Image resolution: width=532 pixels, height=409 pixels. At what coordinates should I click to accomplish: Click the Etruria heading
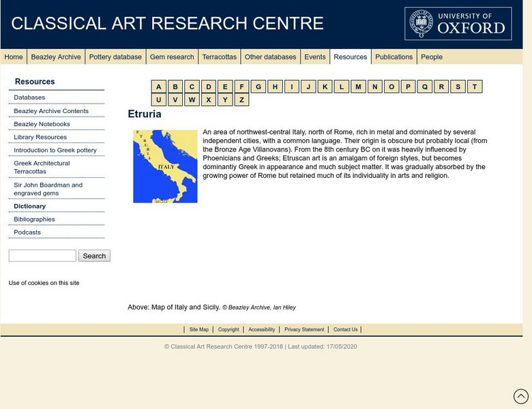(145, 114)
